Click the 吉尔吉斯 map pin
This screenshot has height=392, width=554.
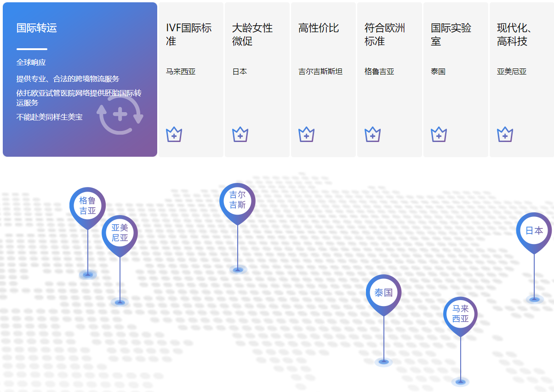237,199
